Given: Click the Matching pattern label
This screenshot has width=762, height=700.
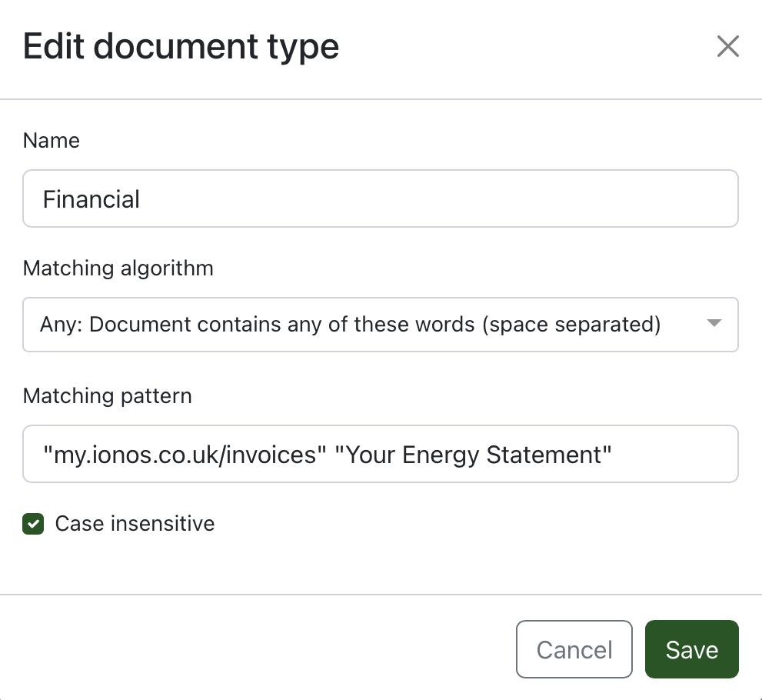Looking at the screenshot, I should [108, 395].
